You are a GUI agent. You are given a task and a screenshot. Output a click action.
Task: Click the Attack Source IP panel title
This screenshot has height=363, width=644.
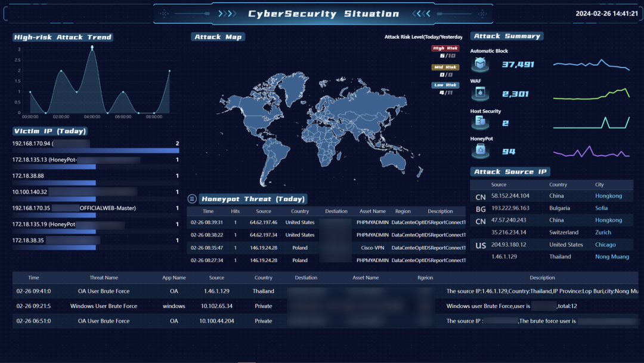click(x=510, y=172)
